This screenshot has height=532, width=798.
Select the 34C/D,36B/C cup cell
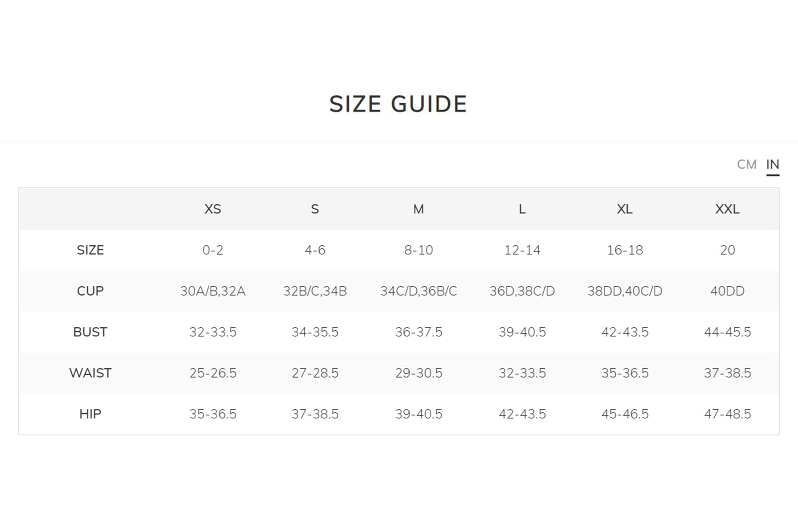[x=419, y=291]
